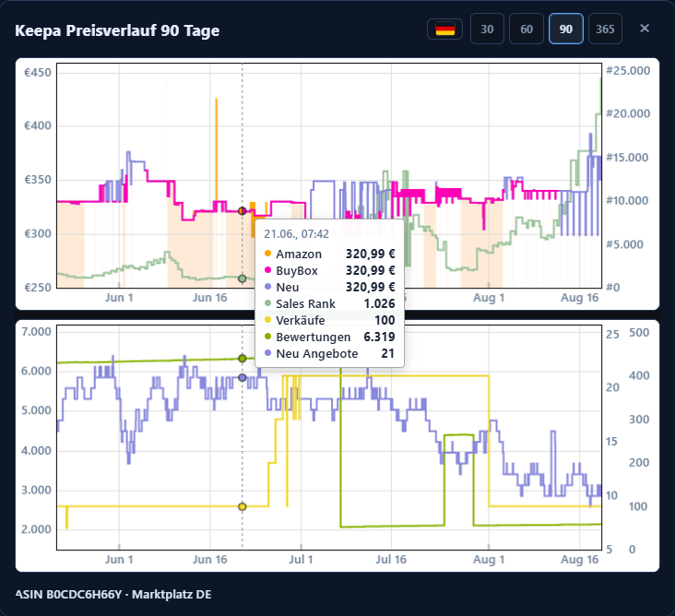
Task: Click the BuyBox price marker on upper chart
Action: tap(242, 211)
